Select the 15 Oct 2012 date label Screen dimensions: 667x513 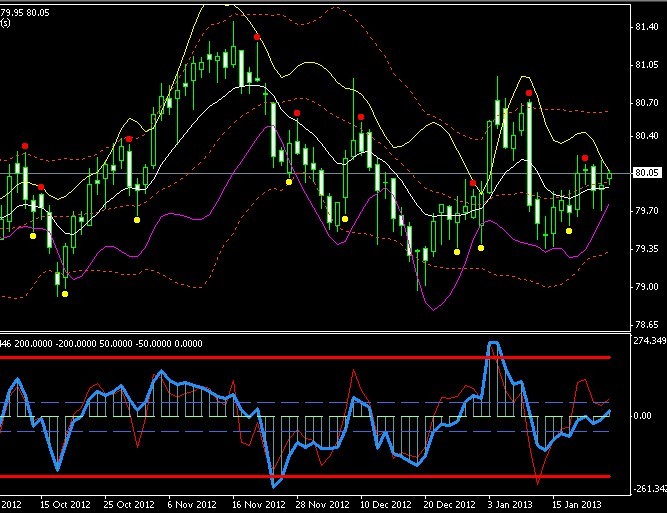click(x=65, y=505)
